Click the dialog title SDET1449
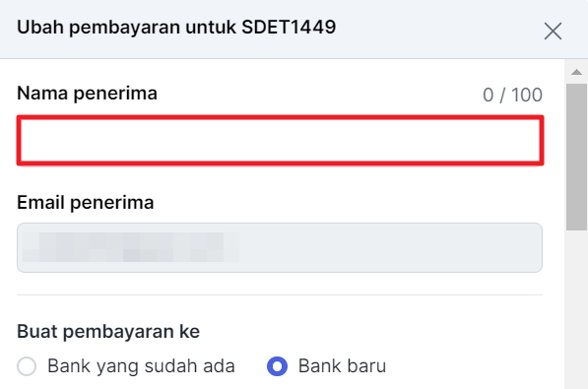The height and width of the screenshot is (389, 588). pyautogui.click(x=289, y=27)
